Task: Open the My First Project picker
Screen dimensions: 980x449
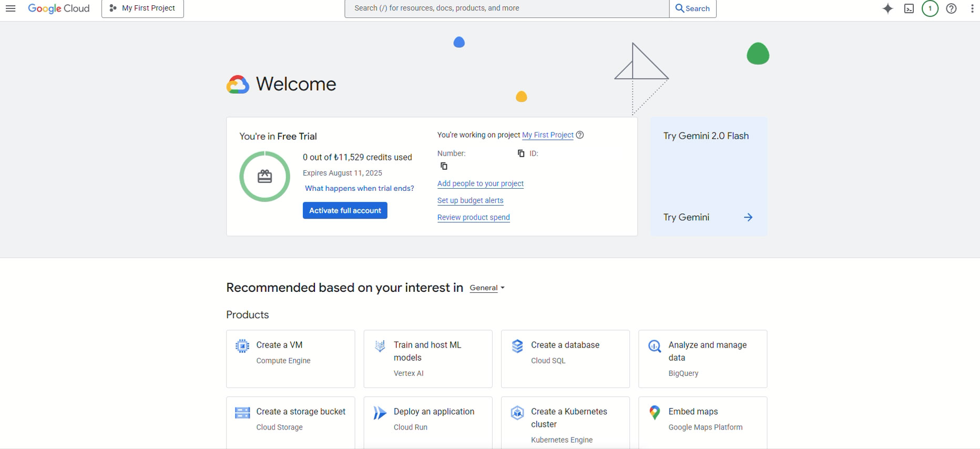Action: pyautogui.click(x=142, y=8)
